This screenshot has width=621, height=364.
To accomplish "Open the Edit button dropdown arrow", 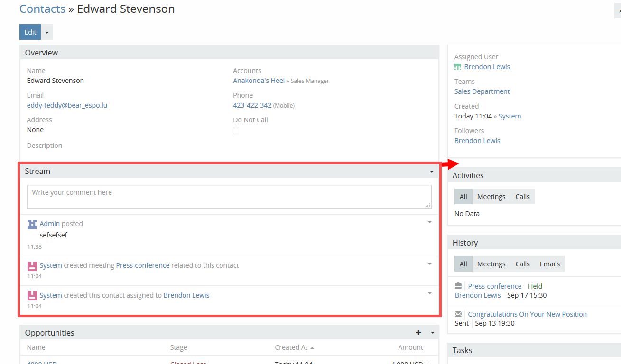I will tap(47, 32).
